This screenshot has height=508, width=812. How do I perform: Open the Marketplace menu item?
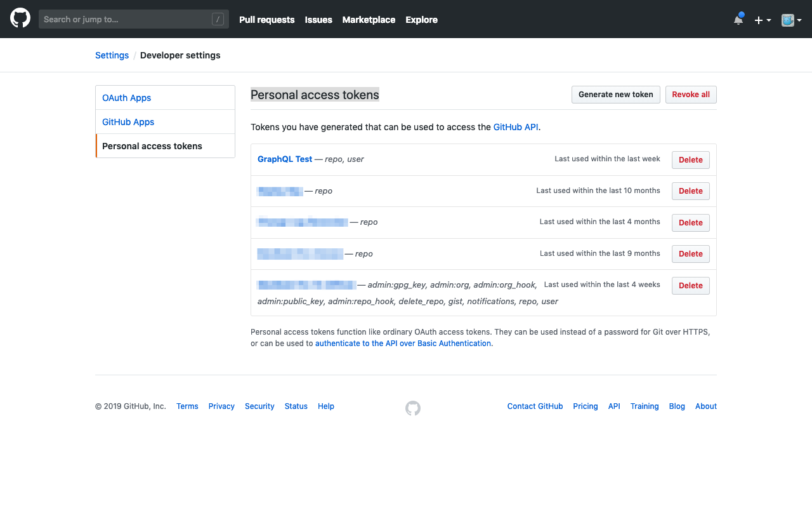tap(369, 20)
